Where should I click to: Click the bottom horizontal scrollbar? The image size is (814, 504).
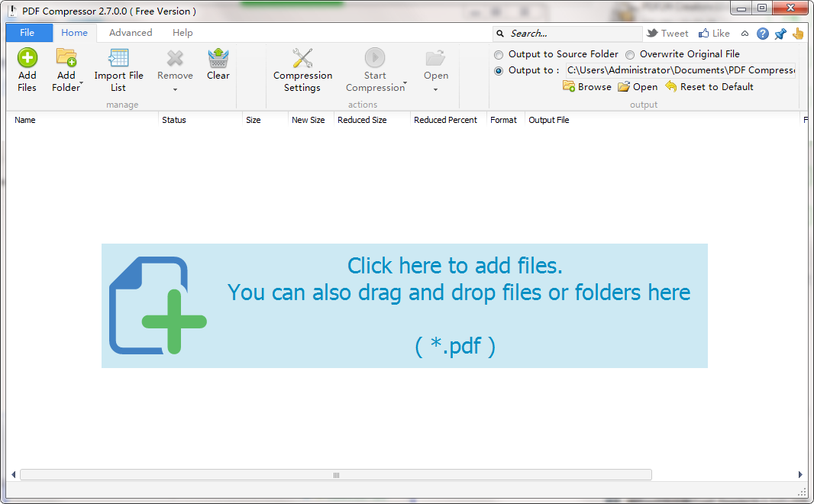tap(336, 474)
